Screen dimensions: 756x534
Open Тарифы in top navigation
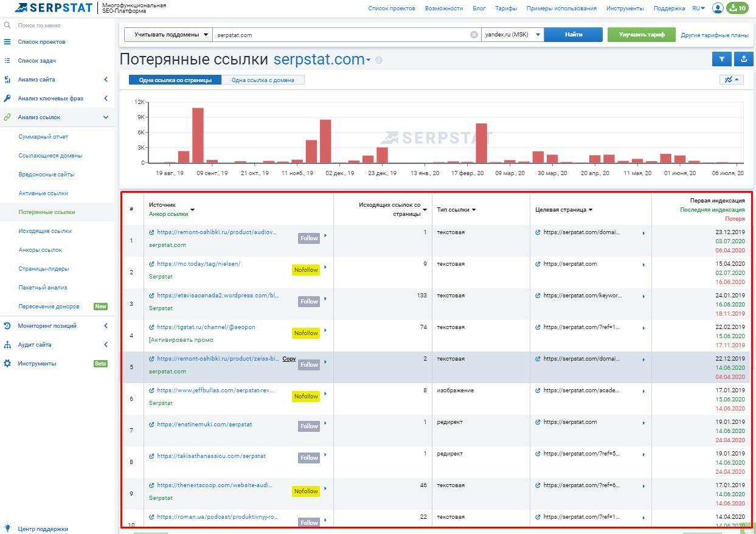(x=506, y=9)
